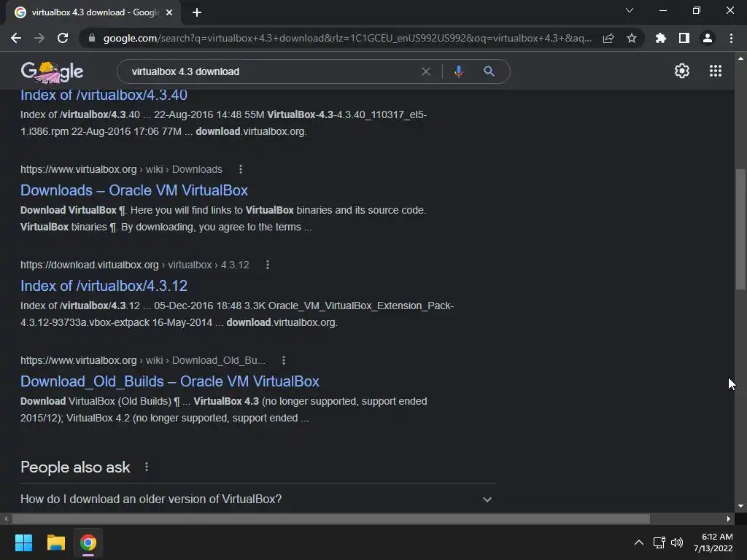The width and height of the screenshot is (747, 560).
Task: Open Google quick settings gear
Action: click(682, 71)
